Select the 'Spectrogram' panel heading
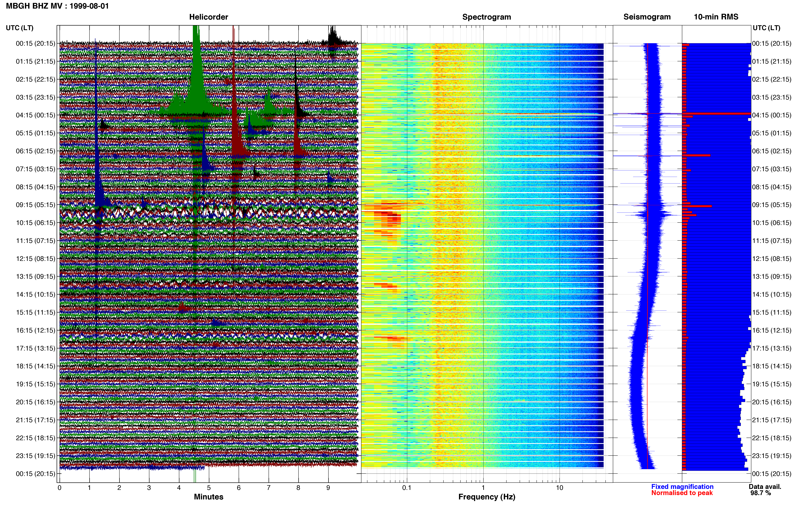This screenshot has width=812, height=508. point(487,17)
